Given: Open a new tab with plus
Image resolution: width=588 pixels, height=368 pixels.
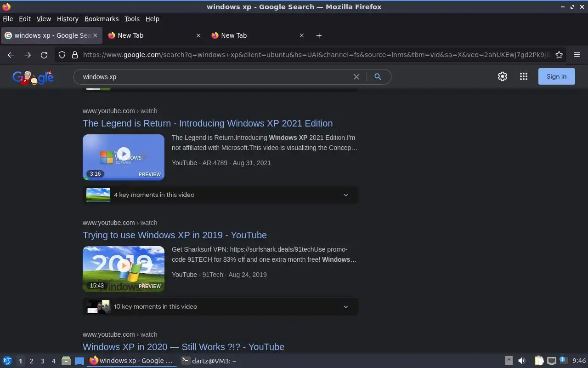Looking at the screenshot, I should [x=319, y=35].
